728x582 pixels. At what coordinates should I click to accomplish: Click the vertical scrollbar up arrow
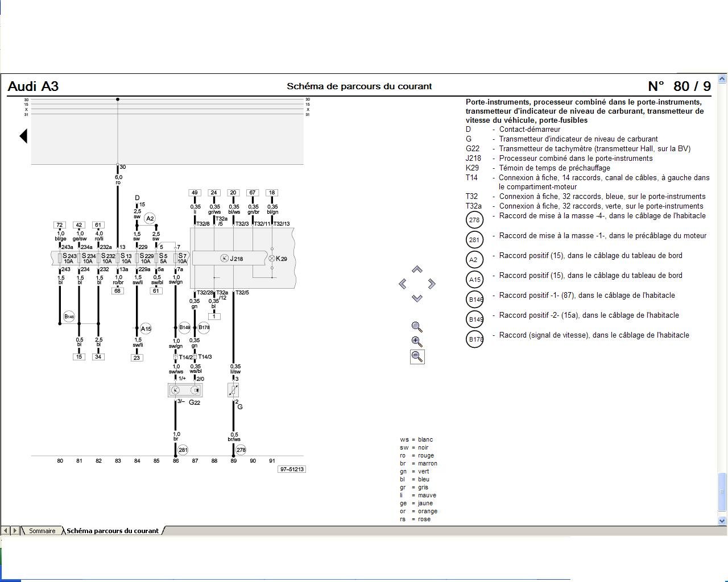click(x=722, y=79)
